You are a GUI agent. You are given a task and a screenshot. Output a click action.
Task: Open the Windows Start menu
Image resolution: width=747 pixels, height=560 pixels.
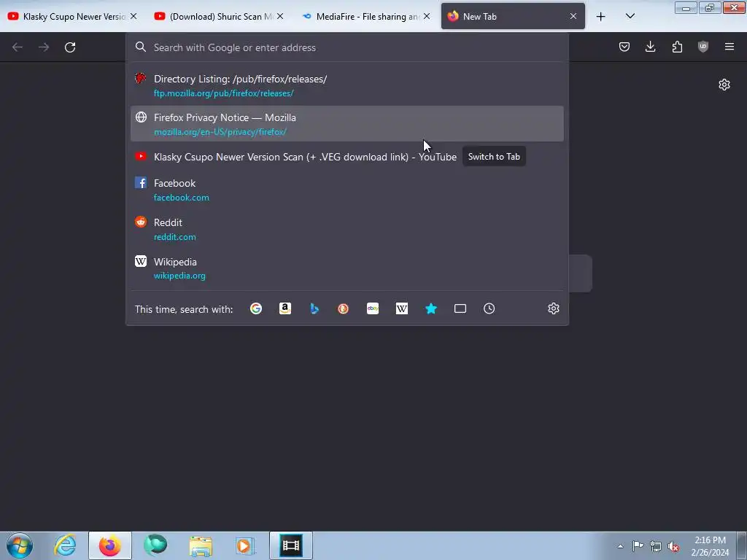20,545
